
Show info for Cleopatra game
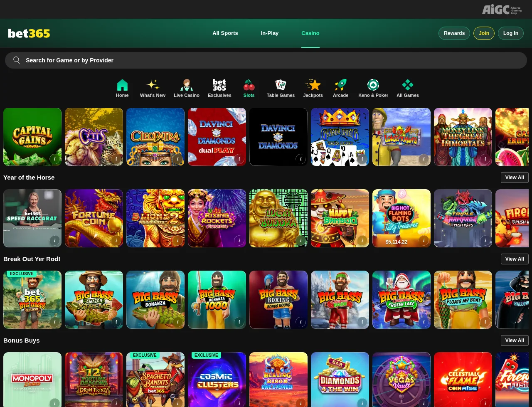pyautogui.click(x=177, y=159)
